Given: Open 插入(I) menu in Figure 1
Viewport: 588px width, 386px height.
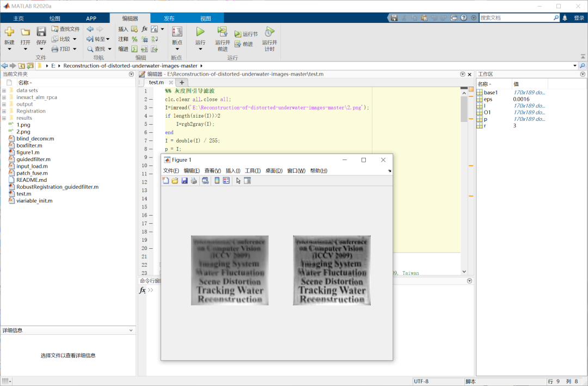Looking at the screenshot, I should [x=233, y=171].
